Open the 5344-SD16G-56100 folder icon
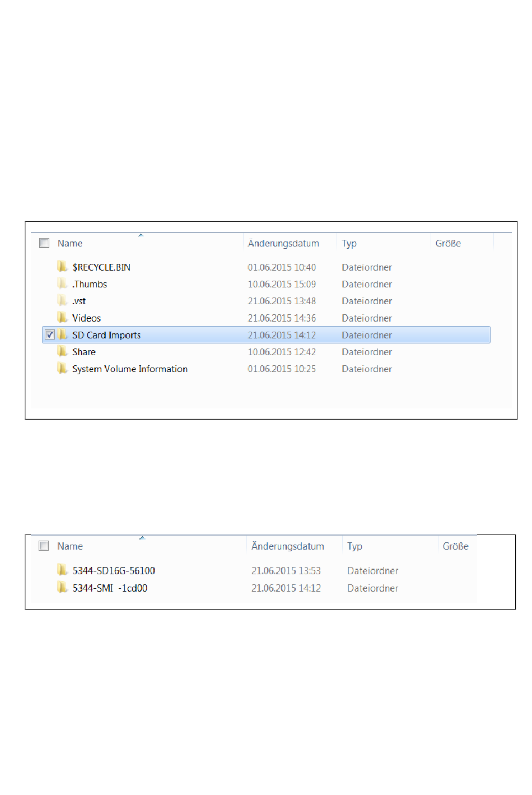 point(62,570)
